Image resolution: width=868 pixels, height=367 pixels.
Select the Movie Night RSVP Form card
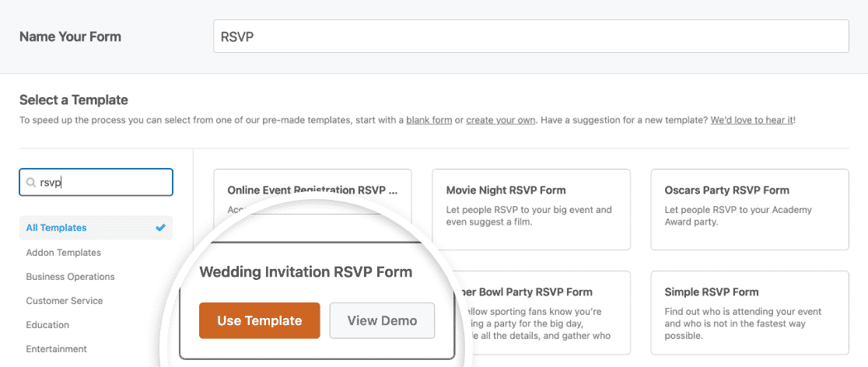pyautogui.click(x=531, y=209)
